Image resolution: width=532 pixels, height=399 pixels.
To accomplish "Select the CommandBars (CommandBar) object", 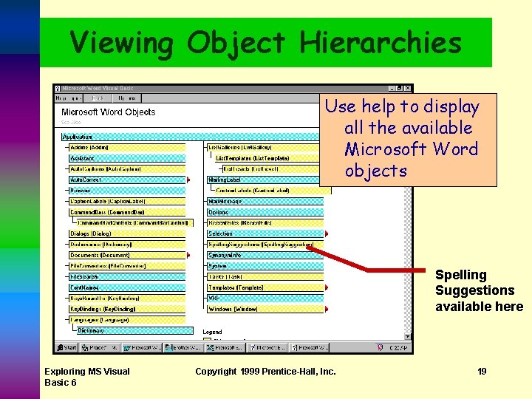I will tap(127, 212).
